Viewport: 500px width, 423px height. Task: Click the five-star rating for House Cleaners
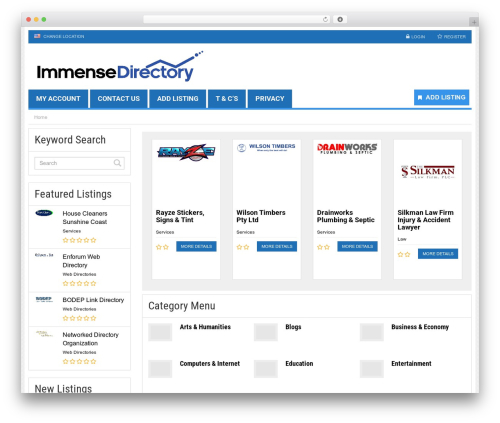pyautogui.click(x=79, y=240)
